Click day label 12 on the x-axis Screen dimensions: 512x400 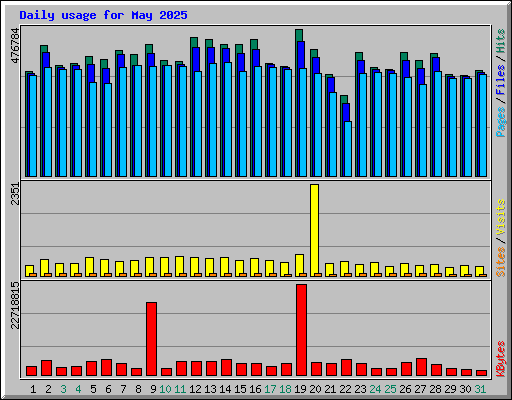pyautogui.click(x=195, y=389)
